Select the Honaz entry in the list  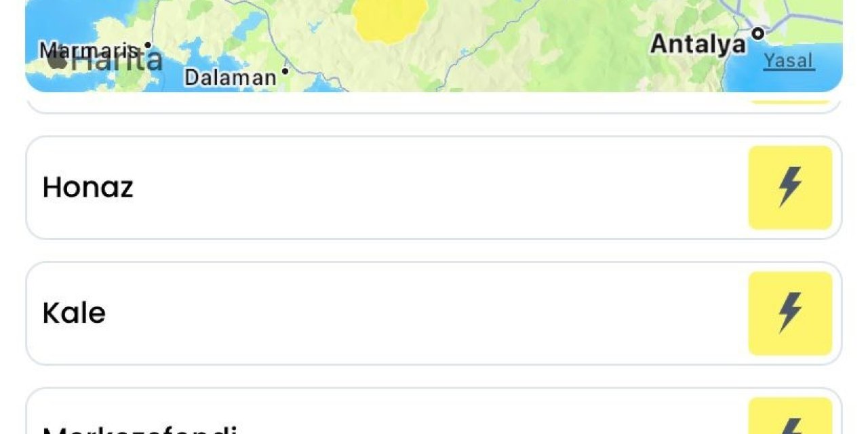[x=89, y=187]
